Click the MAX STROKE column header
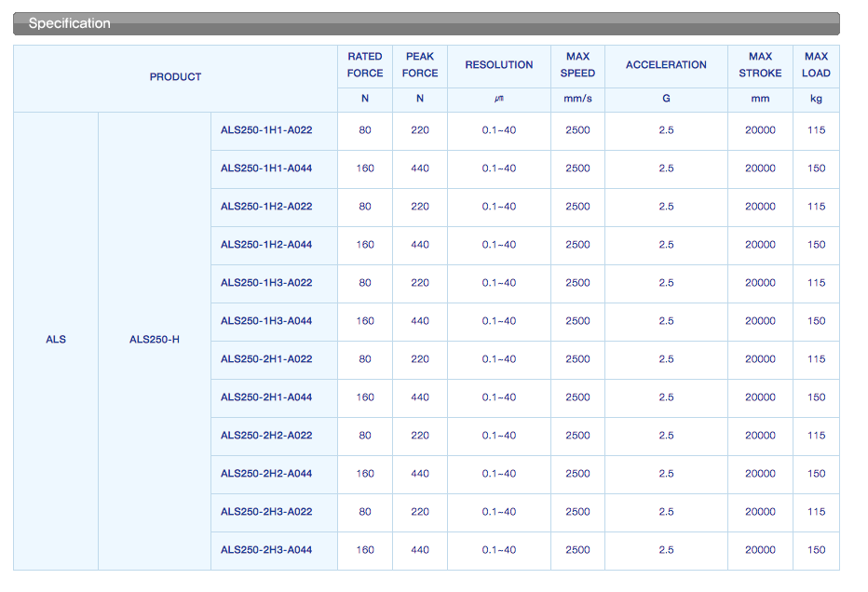This screenshot has height=592, width=868. [760, 65]
